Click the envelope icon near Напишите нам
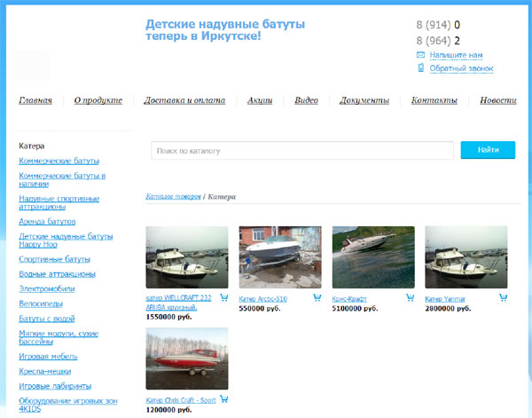532x418 pixels. click(x=421, y=55)
